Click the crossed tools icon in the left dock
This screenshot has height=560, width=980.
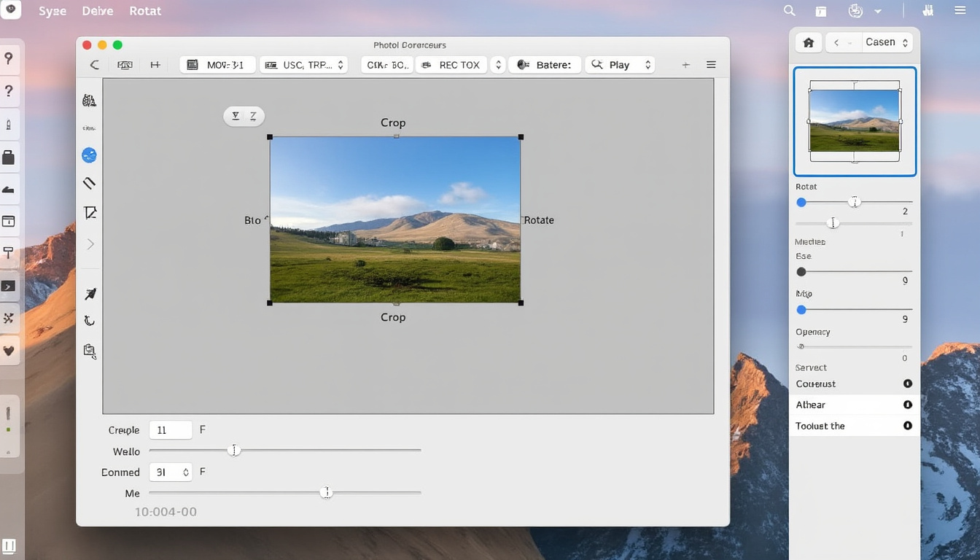[9, 319]
